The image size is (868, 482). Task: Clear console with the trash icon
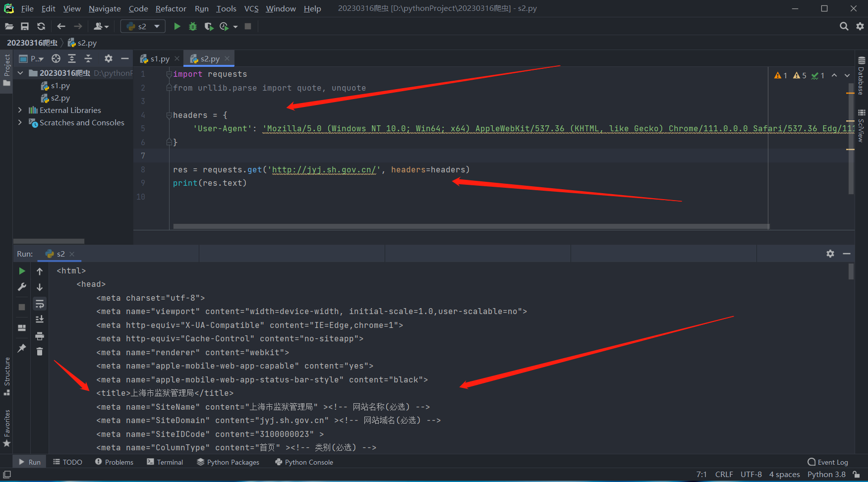click(40, 351)
